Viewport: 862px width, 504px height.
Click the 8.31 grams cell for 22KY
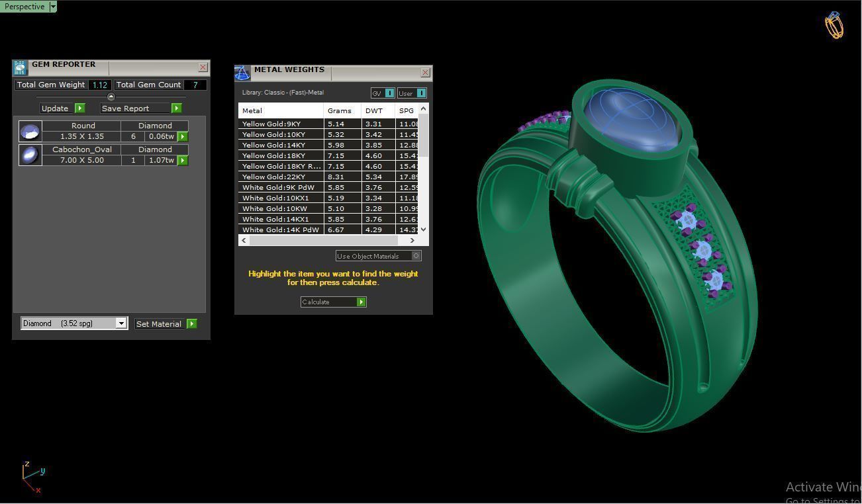pyautogui.click(x=342, y=177)
